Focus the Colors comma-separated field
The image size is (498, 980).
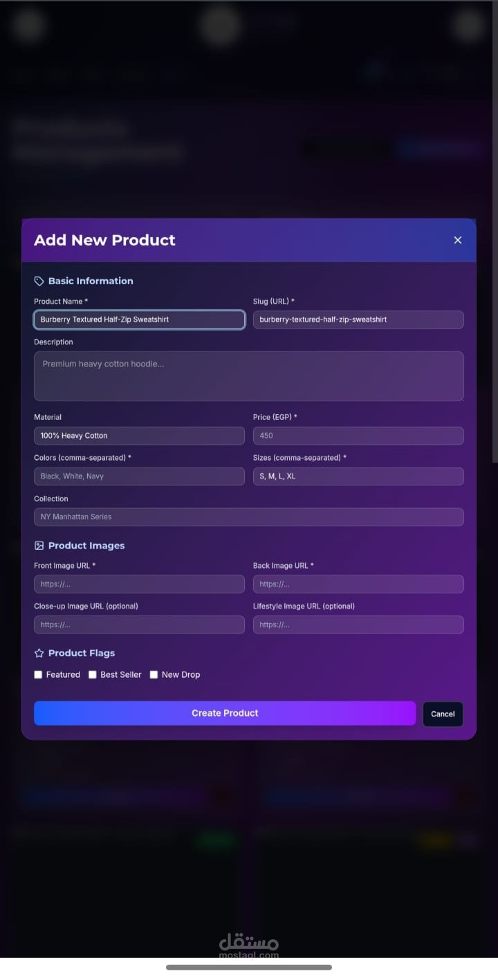click(139, 477)
